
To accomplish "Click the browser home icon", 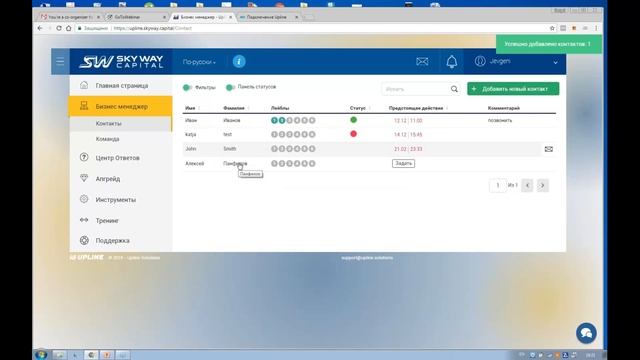I will point(69,28).
